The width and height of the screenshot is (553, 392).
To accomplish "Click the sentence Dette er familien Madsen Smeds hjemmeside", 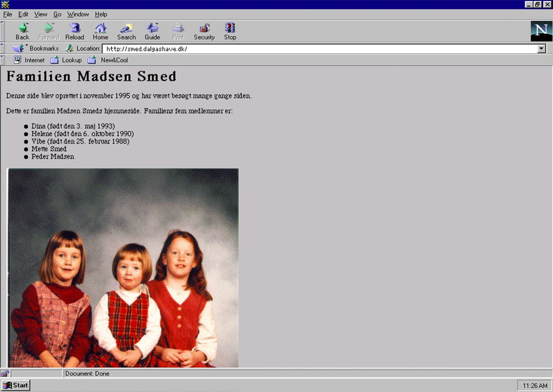I will point(73,111).
